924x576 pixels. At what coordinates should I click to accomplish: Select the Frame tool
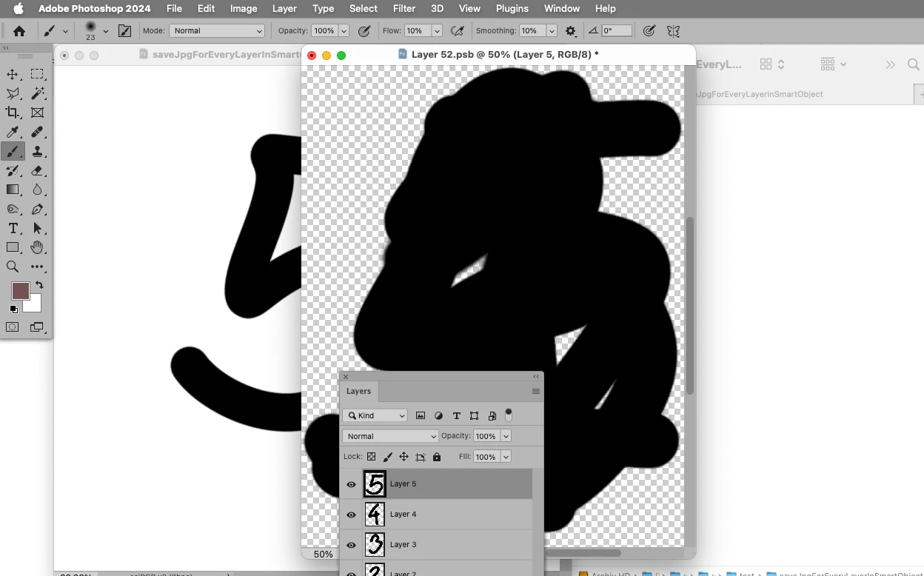(x=37, y=113)
